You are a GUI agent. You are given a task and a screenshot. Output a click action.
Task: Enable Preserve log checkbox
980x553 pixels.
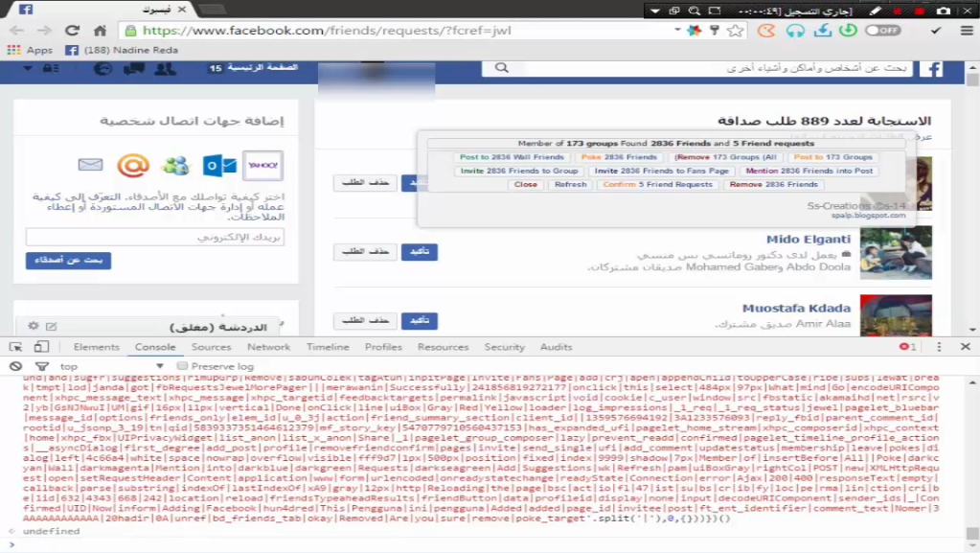183,366
